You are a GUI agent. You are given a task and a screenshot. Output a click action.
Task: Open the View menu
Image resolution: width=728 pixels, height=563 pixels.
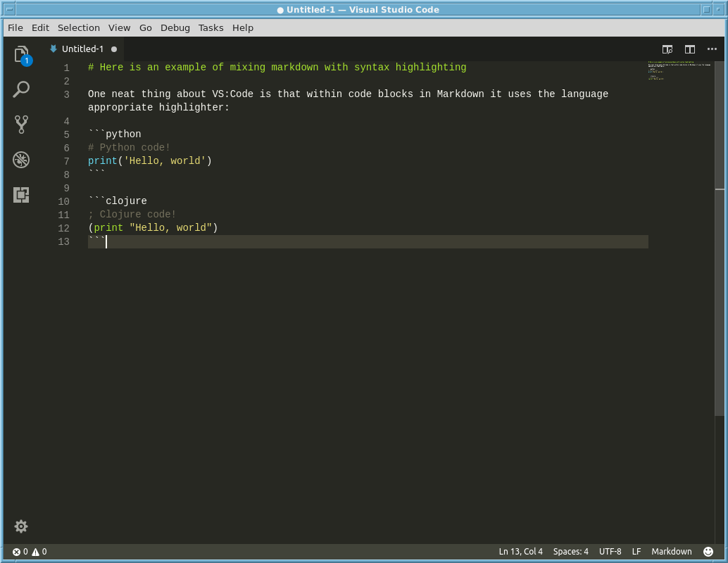click(119, 28)
